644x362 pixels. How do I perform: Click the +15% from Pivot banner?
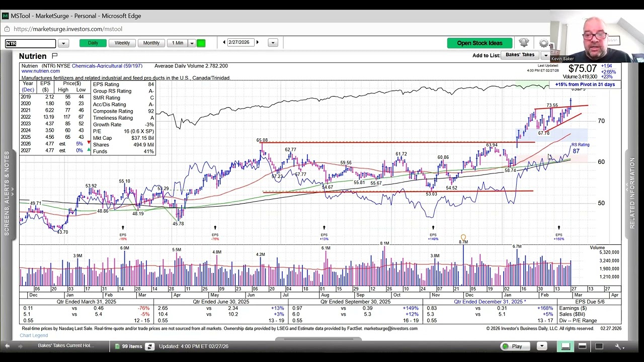(585, 84)
